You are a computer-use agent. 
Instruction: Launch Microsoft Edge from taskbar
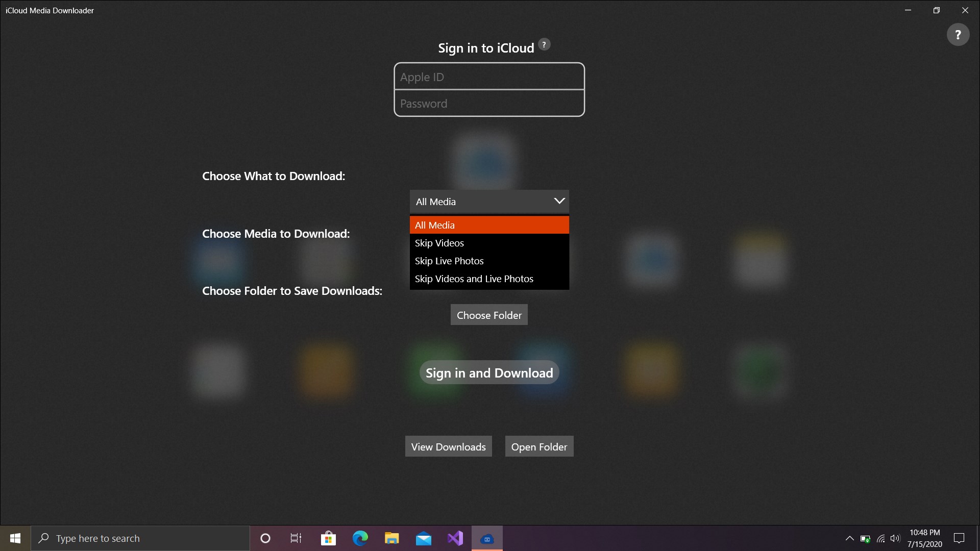(x=360, y=538)
